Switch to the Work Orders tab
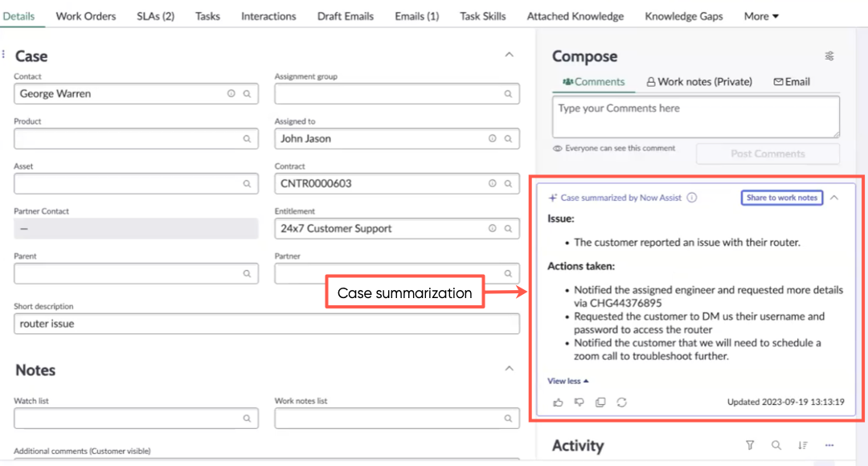868x466 pixels. 86,16
